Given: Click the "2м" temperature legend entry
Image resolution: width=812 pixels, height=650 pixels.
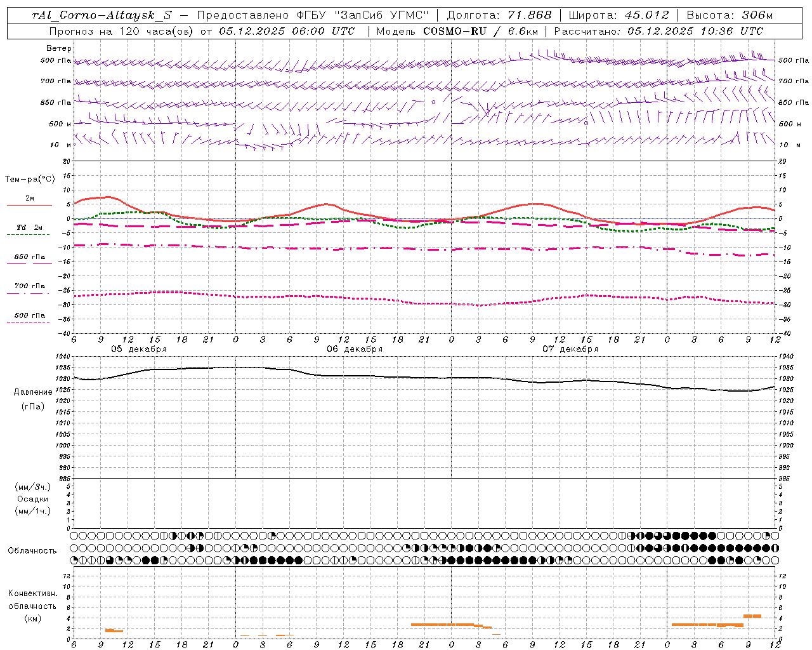Looking at the screenshot, I should [30, 198].
